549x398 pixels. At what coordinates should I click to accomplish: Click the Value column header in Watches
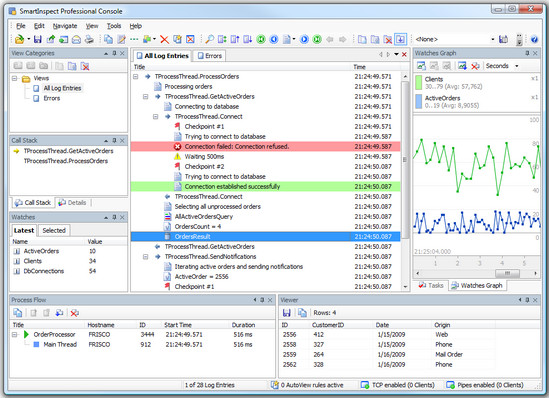pyautogui.click(x=95, y=242)
